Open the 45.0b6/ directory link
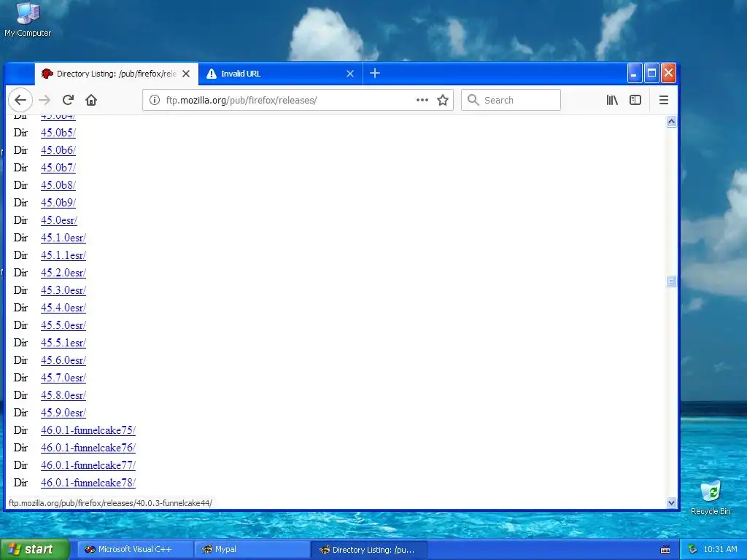747x560 pixels. (x=58, y=150)
